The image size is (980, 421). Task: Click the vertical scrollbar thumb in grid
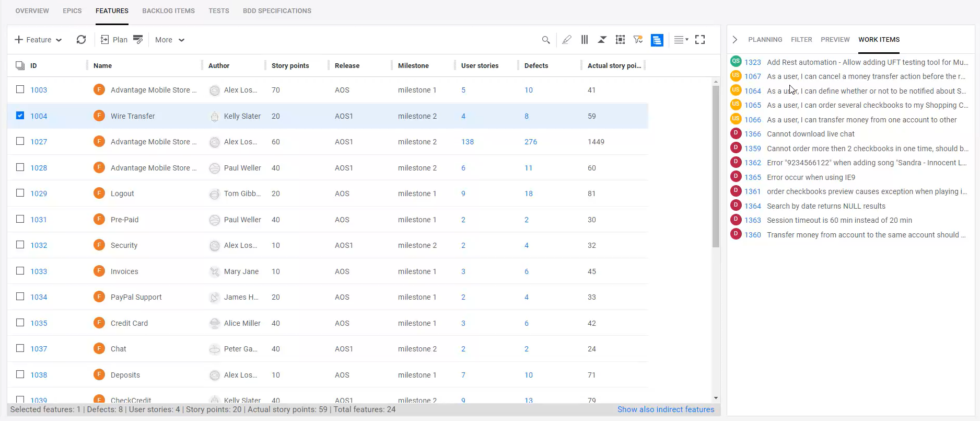(x=716, y=166)
